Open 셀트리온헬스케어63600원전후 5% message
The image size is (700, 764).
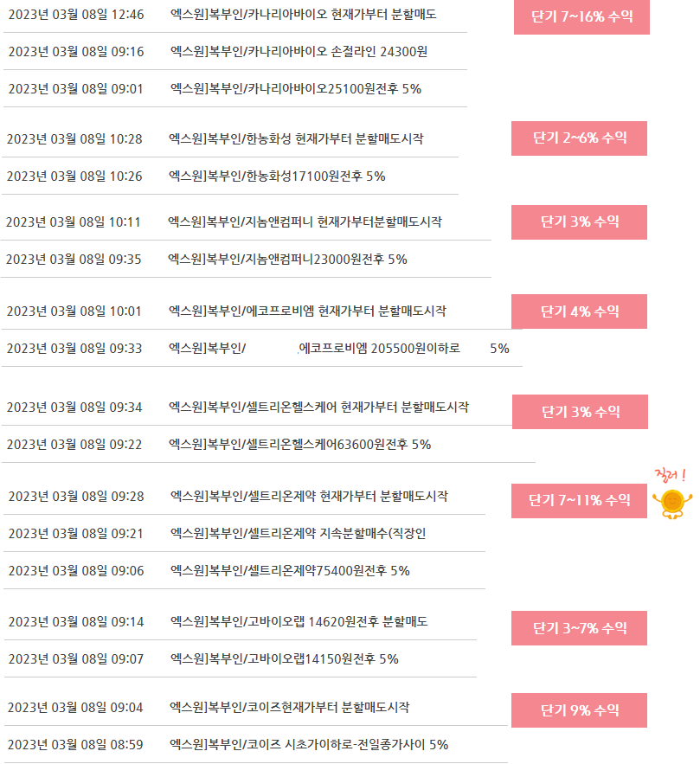tap(299, 445)
